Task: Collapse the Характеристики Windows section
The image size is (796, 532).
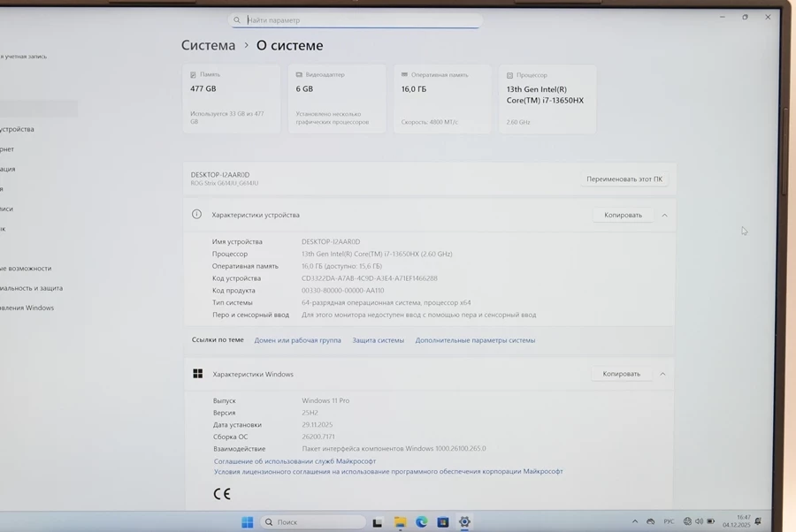Action: click(662, 374)
